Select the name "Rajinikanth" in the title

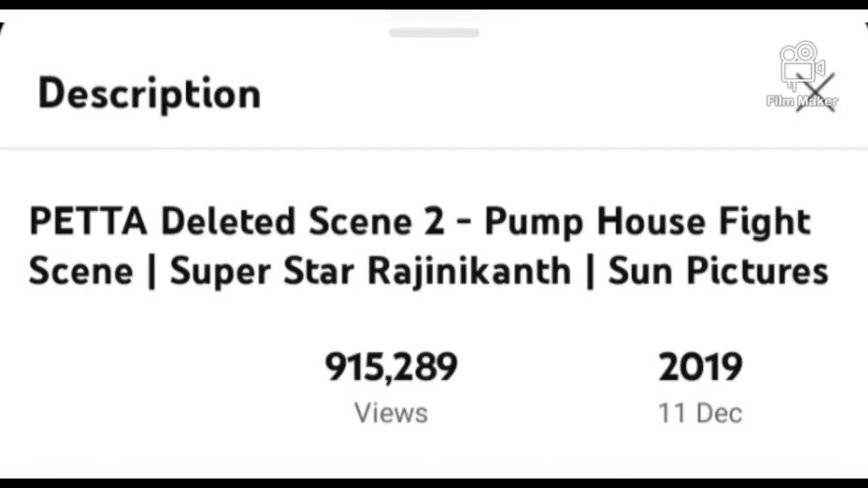[x=469, y=272]
